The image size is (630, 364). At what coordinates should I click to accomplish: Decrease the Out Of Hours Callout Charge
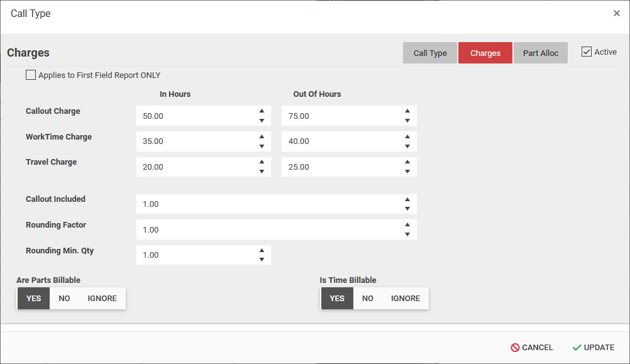point(407,121)
